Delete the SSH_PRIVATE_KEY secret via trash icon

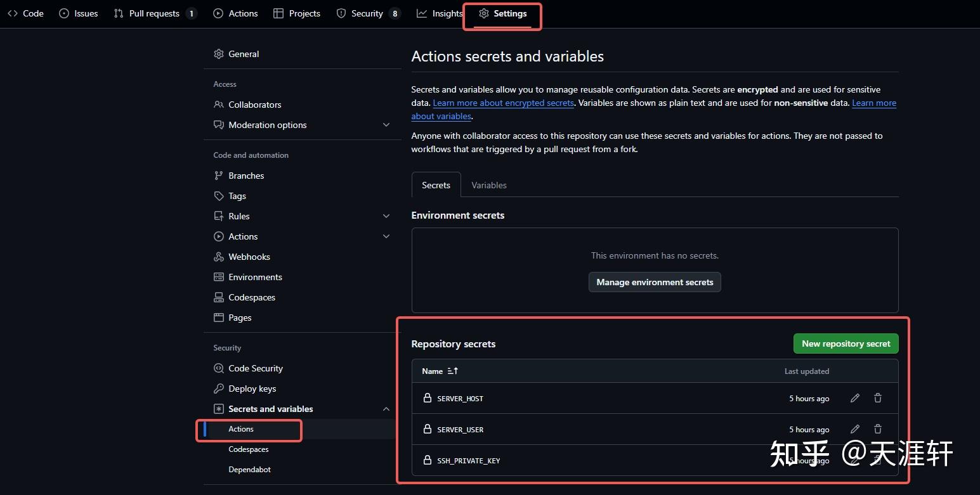[x=877, y=460]
